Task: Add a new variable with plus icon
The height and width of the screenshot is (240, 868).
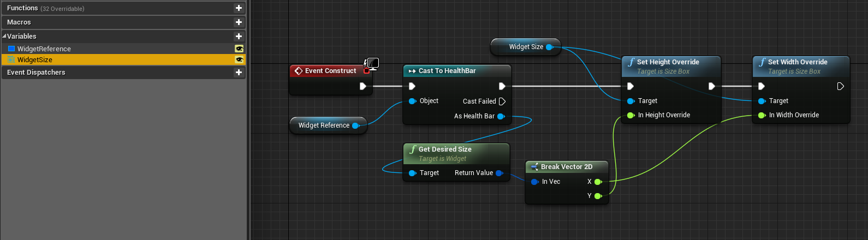Action: 239,37
